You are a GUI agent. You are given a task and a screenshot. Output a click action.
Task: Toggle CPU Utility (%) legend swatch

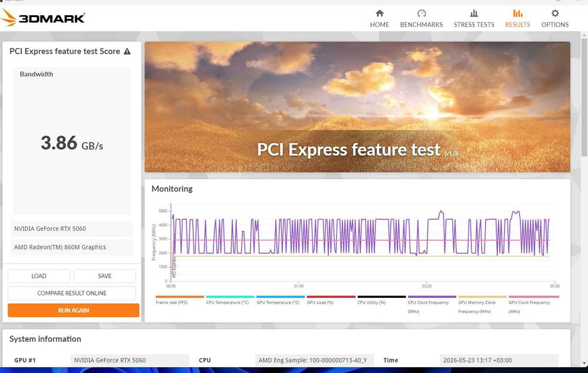tap(382, 297)
